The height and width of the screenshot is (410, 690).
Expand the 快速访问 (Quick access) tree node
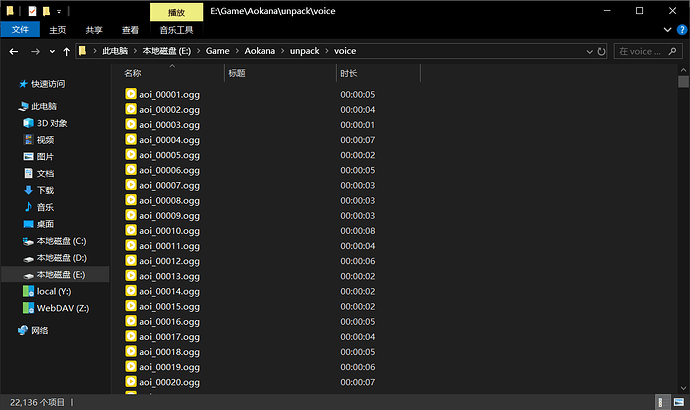click(9, 84)
